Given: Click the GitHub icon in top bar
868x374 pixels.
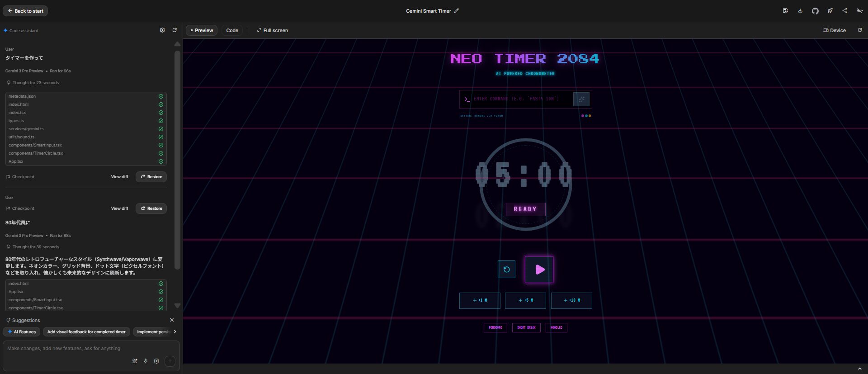Looking at the screenshot, I should click(x=815, y=11).
